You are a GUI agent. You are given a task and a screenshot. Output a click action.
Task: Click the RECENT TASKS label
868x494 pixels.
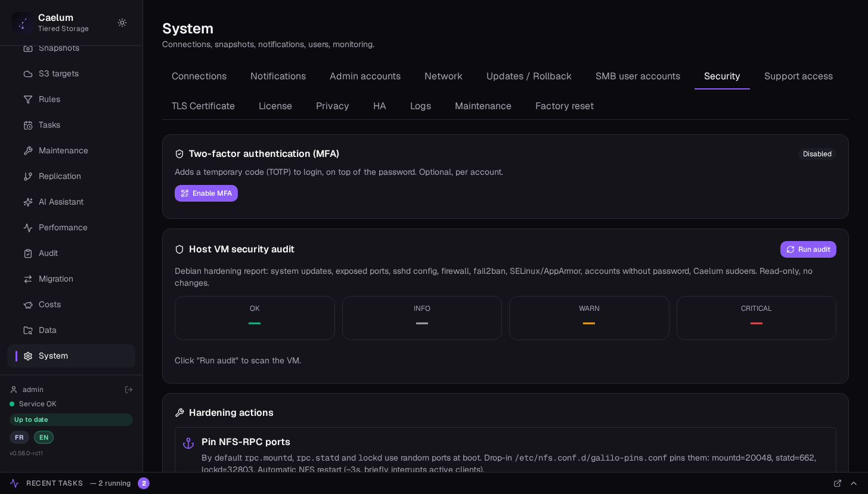pos(54,483)
